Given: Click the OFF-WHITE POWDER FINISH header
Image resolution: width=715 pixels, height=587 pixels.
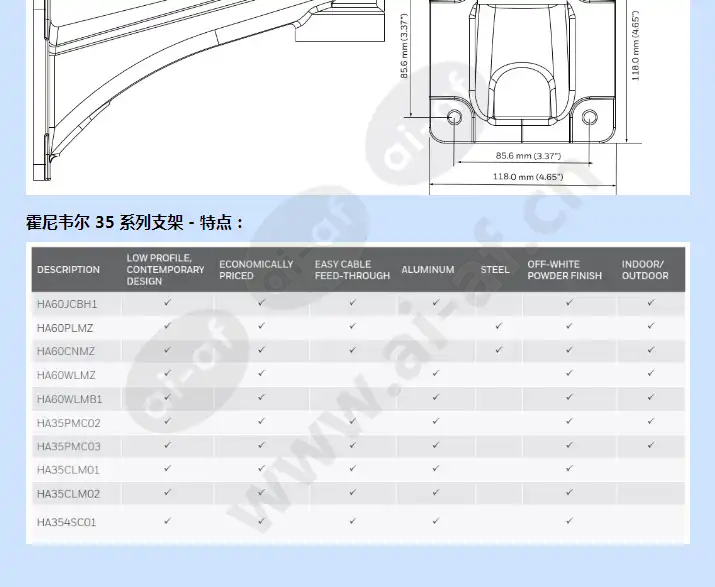Looking at the screenshot, I should click(565, 270).
